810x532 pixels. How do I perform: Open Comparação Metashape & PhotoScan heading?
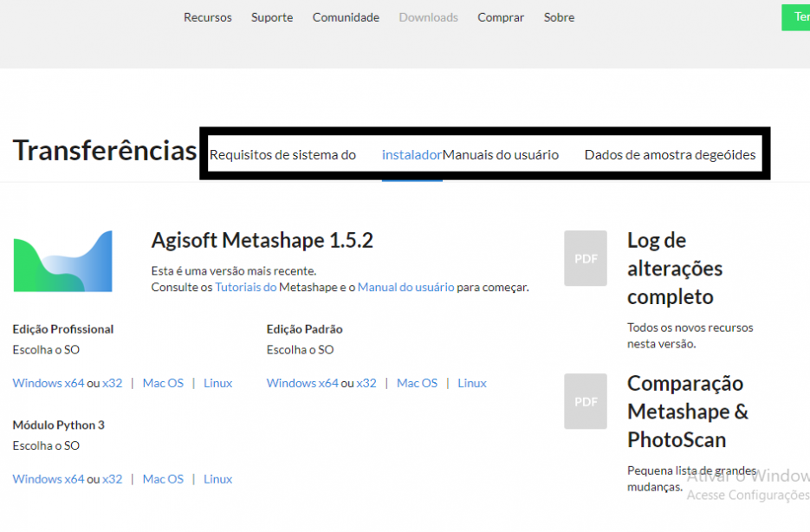click(x=688, y=412)
